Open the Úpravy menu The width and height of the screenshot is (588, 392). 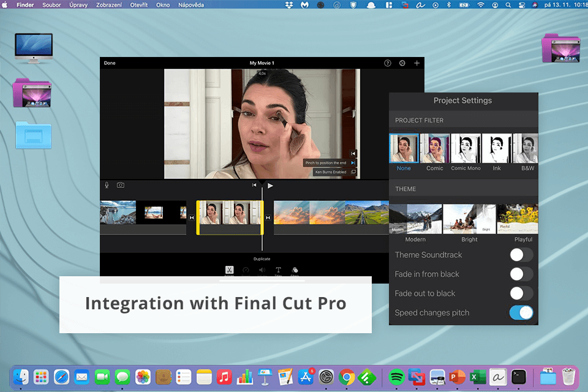pos(78,5)
